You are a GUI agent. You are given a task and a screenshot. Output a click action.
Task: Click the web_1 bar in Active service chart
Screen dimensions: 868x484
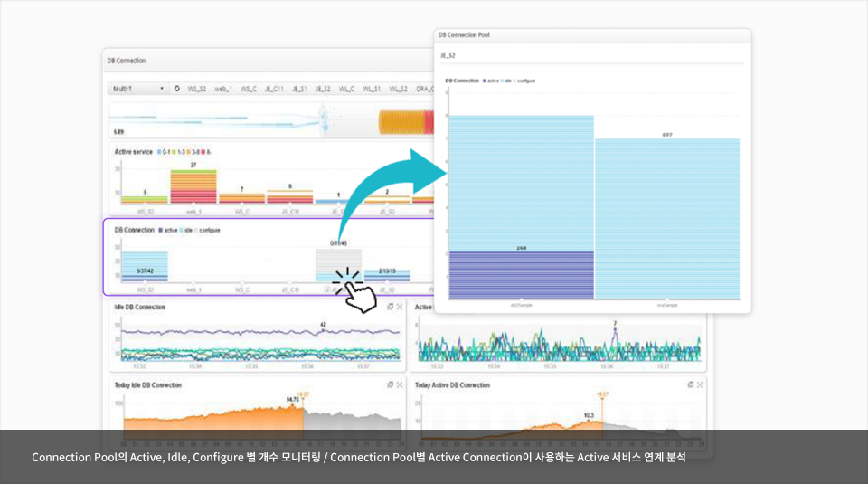[x=193, y=186]
